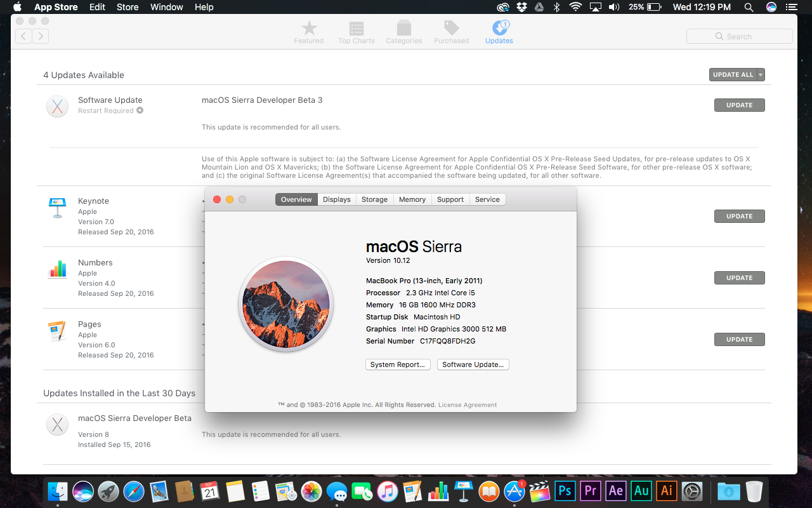This screenshot has height=508, width=812.
Task: Open Messages from the dock
Action: 337,491
